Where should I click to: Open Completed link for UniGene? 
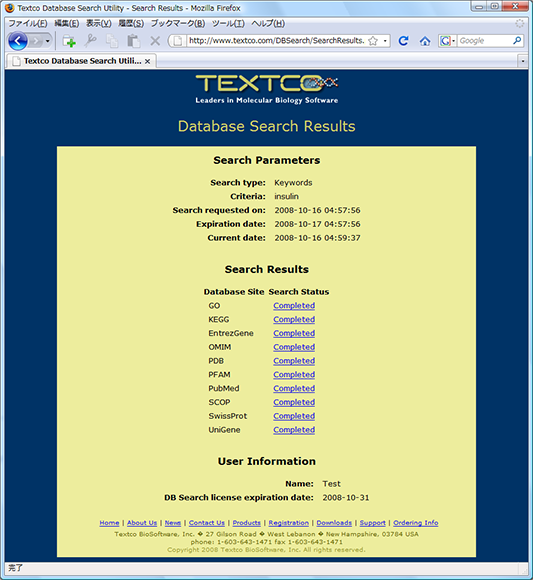point(294,430)
